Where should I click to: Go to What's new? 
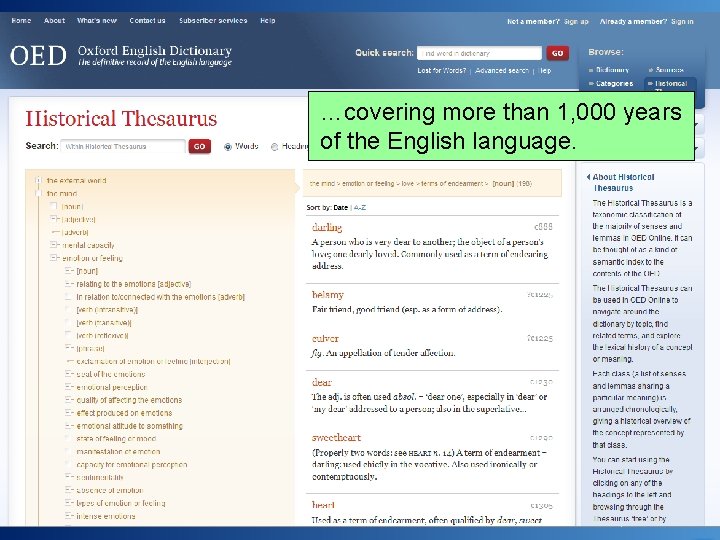click(97, 21)
